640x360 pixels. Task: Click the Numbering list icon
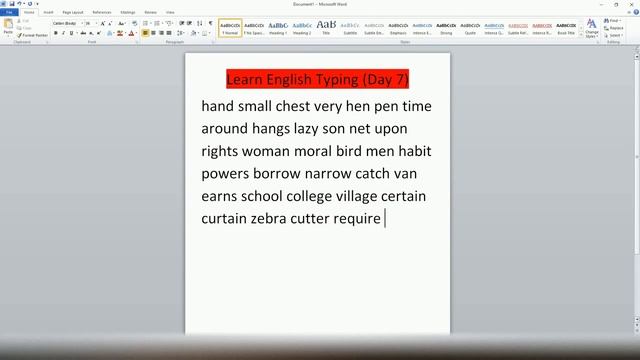click(x=158, y=24)
